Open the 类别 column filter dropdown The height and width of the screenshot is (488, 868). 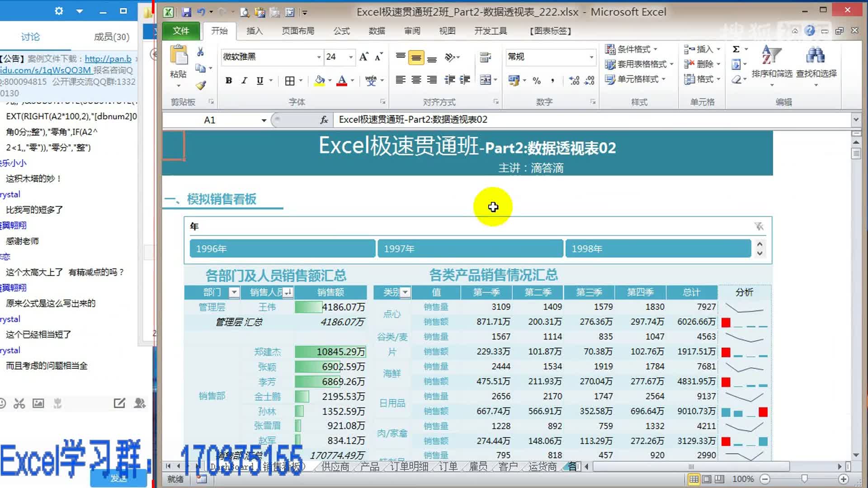(405, 292)
